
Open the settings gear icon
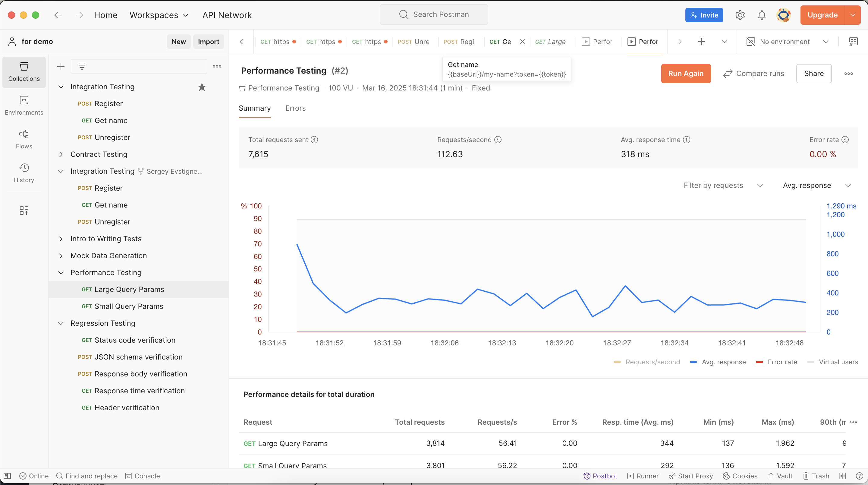tap(740, 15)
